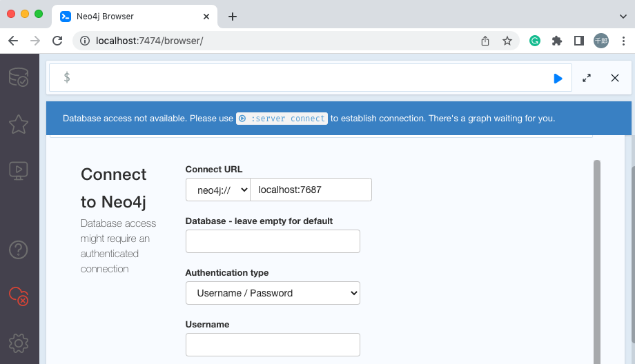Go forward in Chrome
Viewport: 635px width, 364px height.
tap(35, 41)
